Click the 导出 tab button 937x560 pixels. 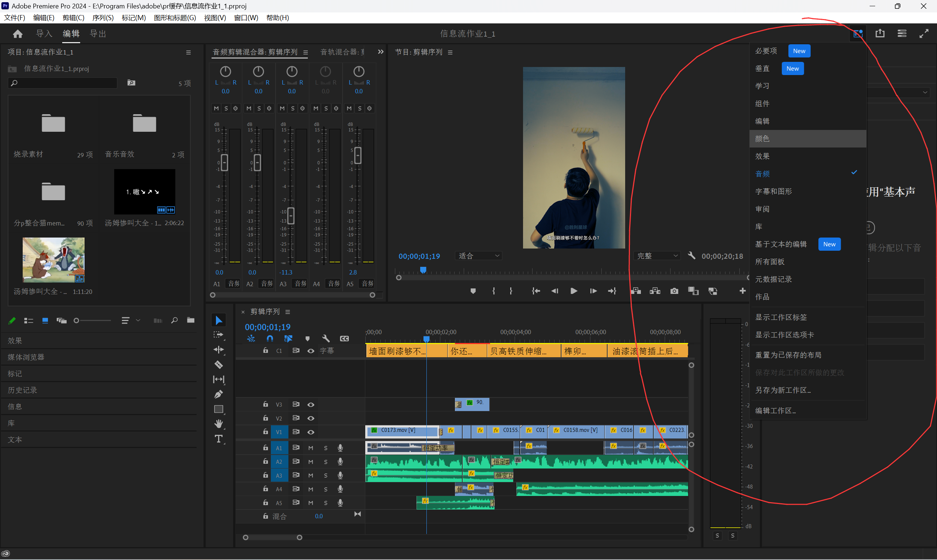(98, 34)
